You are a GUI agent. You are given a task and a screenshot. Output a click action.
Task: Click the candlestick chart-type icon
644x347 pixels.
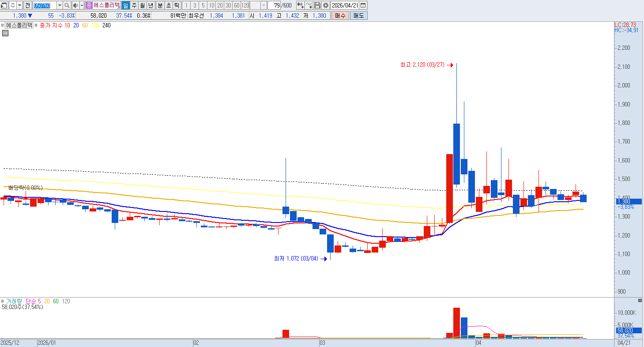(301, 5)
